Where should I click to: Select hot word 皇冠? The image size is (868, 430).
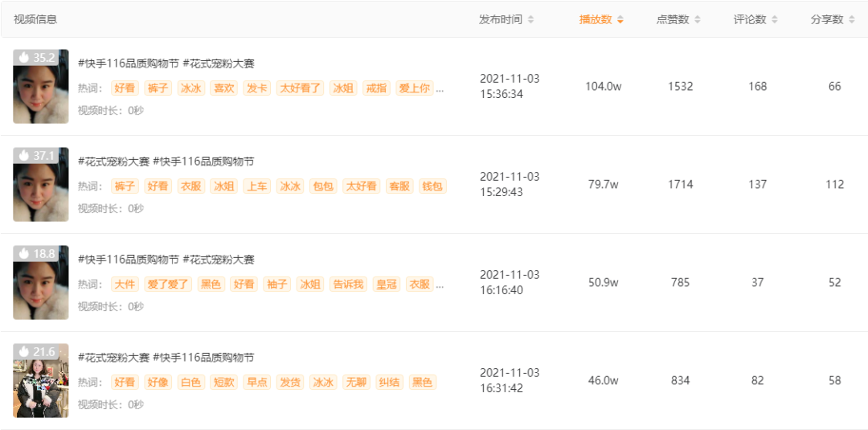(x=387, y=285)
